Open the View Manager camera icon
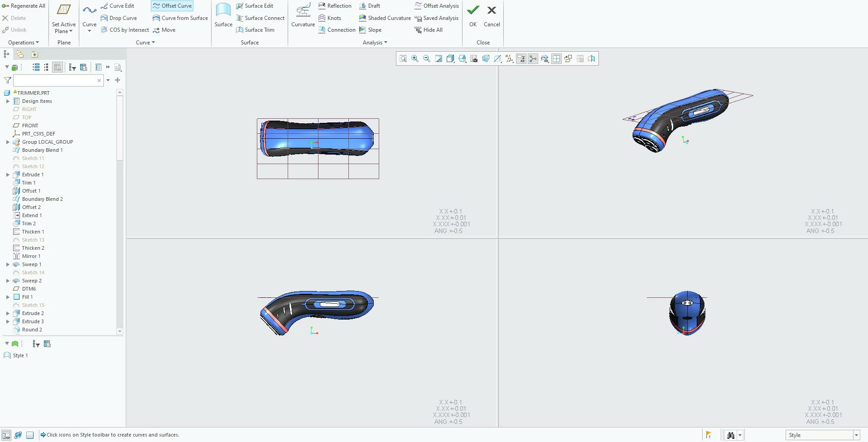 point(474,59)
